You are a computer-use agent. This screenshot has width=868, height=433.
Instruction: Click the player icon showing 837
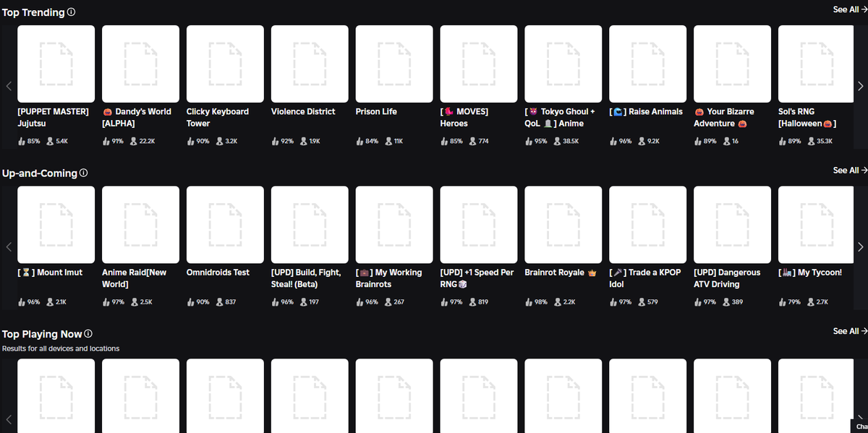click(x=218, y=302)
